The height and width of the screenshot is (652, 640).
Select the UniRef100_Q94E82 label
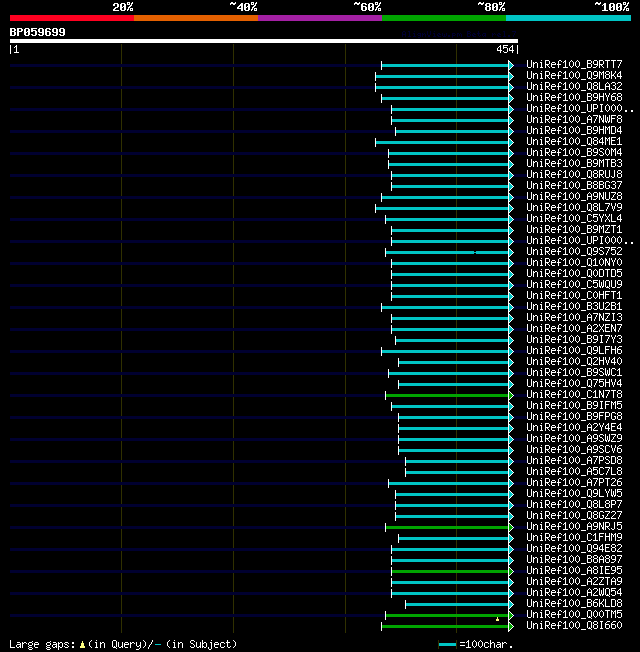[574, 549]
